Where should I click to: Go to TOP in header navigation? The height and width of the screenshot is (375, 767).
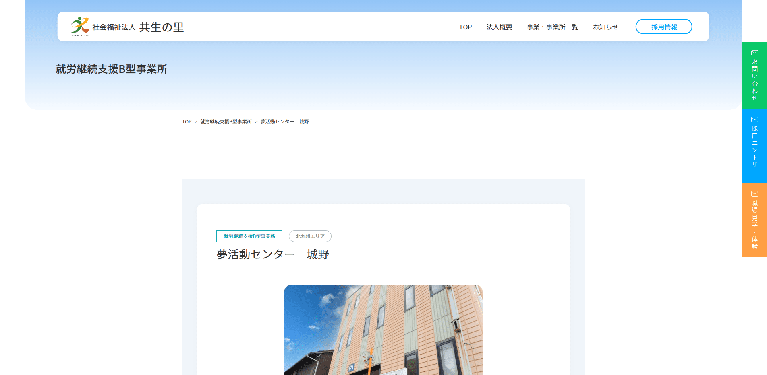pos(466,27)
